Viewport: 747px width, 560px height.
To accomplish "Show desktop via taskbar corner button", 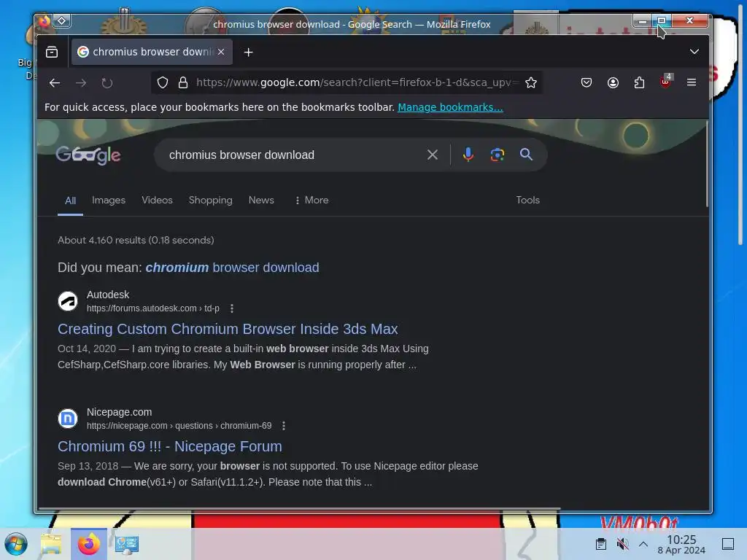I will [728, 544].
